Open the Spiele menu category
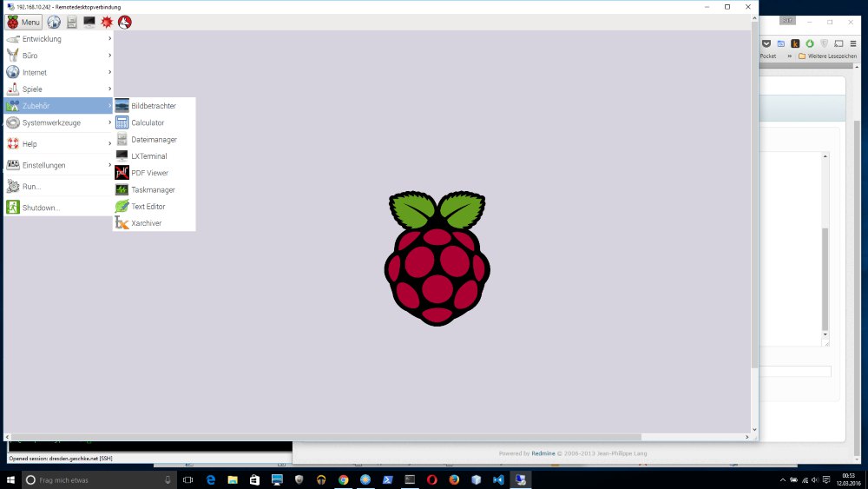This screenshot has height=489, width=868. [59, 89]
